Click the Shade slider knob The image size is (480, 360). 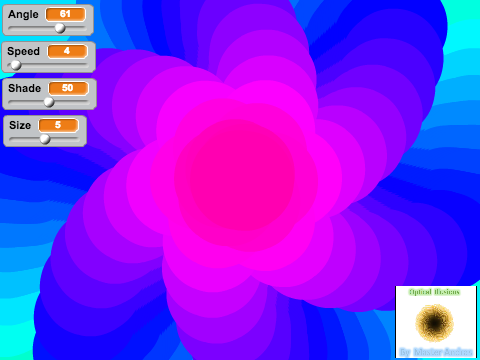[49, 102]
